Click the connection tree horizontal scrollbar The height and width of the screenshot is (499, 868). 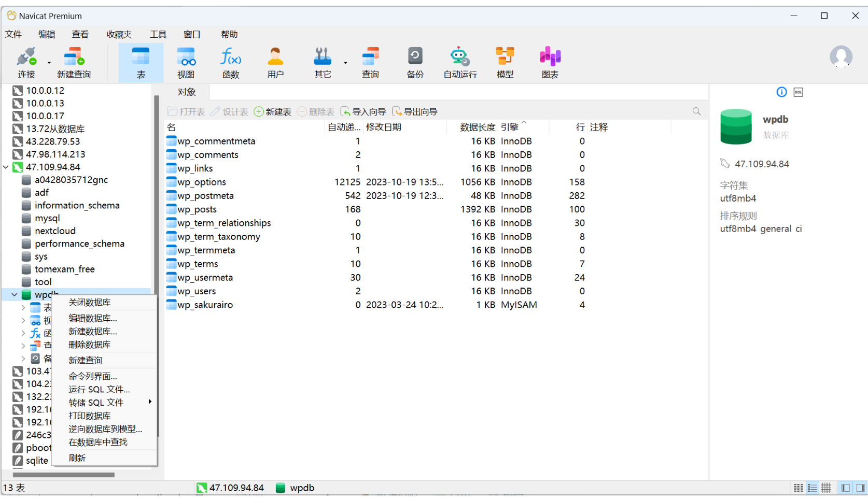coord(63,475)
